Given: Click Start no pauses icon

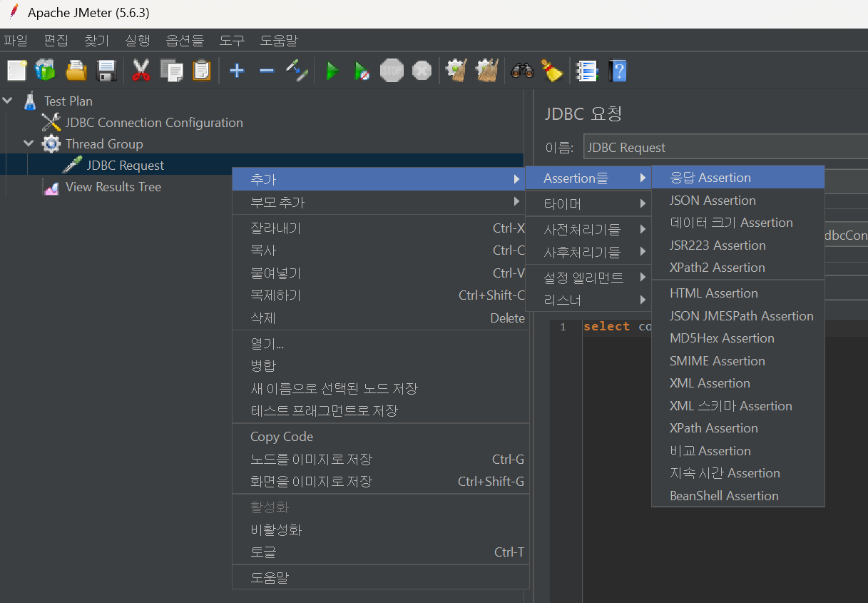Looking at the screenshot, I should tap(362, 70).
